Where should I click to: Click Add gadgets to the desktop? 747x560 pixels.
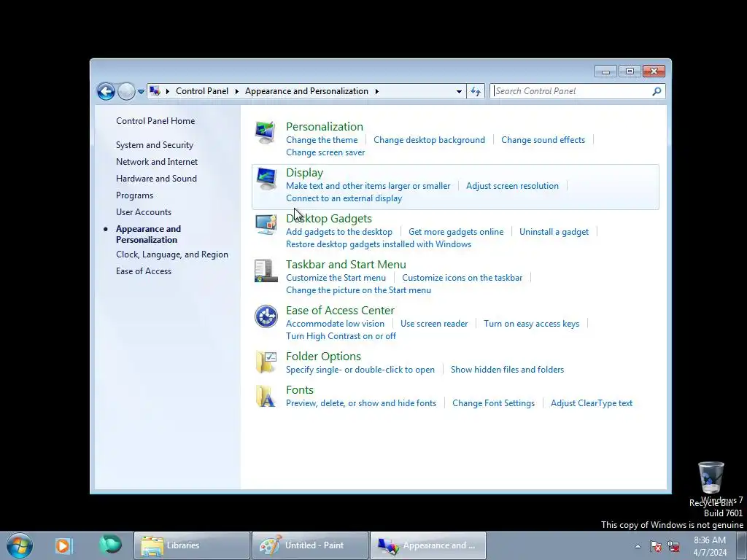(339, 232)
